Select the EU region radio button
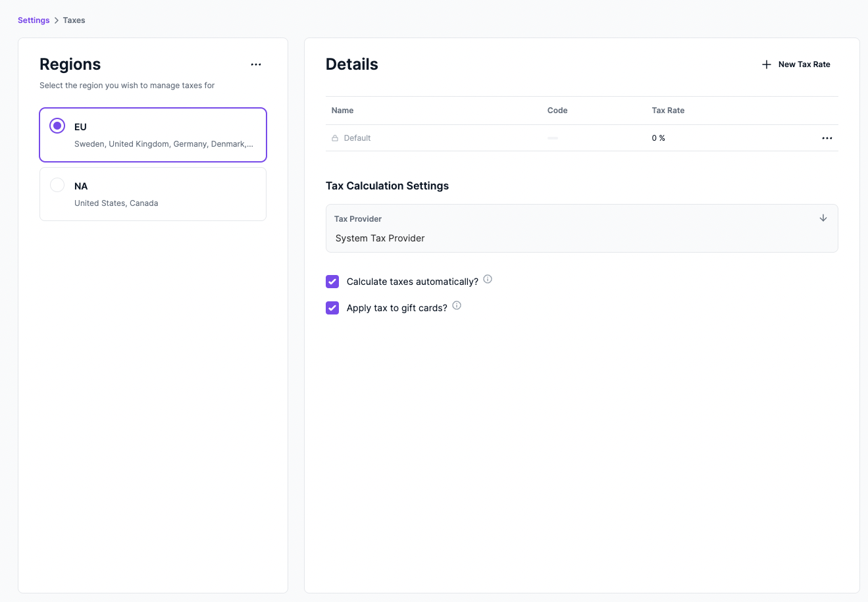 click(x=57, y=125)
